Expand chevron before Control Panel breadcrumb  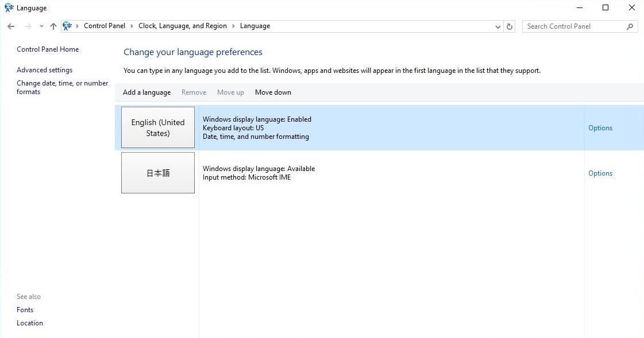click(x=77, y=26)
